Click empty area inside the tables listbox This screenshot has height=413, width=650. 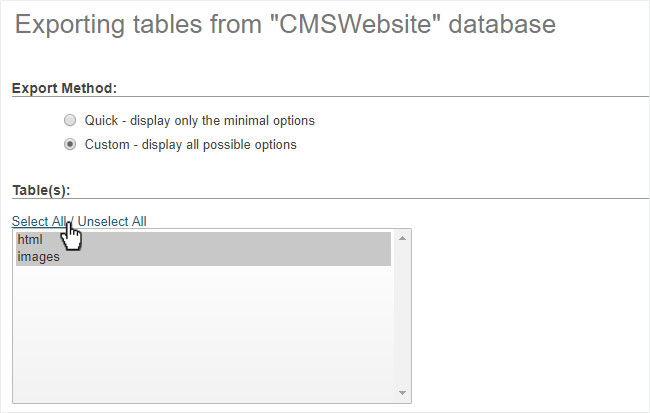coord(203,332)
